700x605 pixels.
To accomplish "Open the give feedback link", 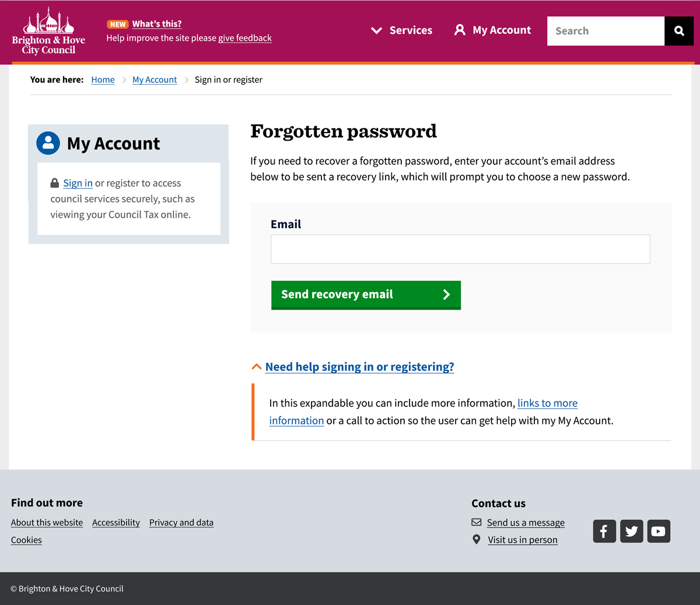I will point(245,38).
